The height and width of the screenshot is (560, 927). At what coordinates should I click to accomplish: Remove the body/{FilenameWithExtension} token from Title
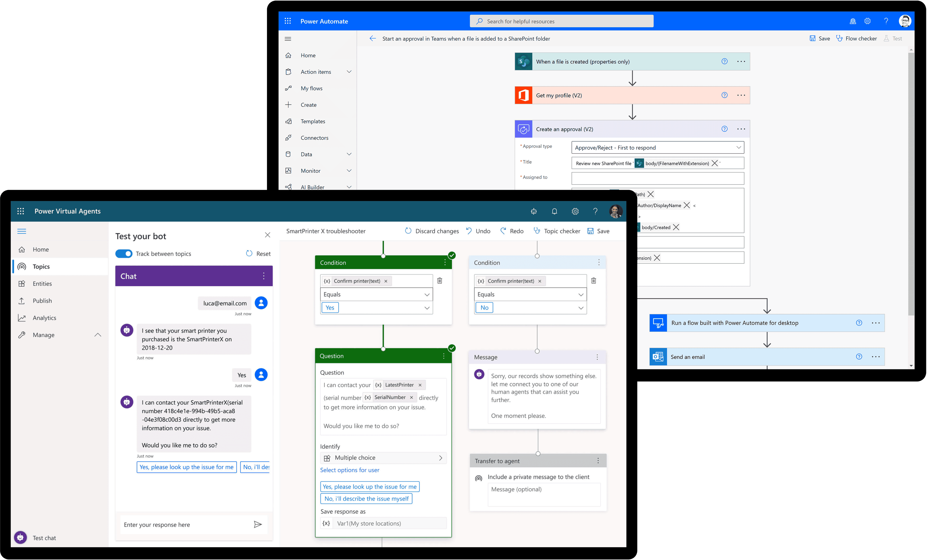tap(715, 163)
